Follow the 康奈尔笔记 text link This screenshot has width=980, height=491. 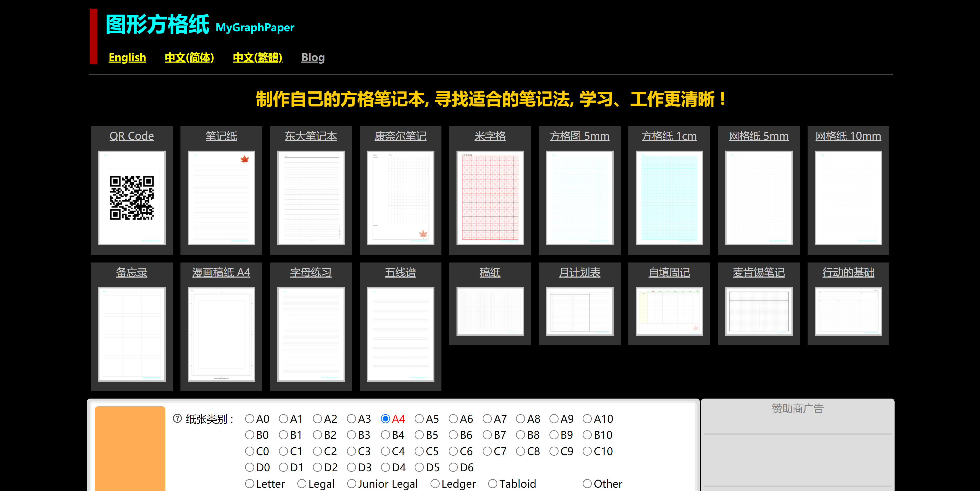(401, 136)
